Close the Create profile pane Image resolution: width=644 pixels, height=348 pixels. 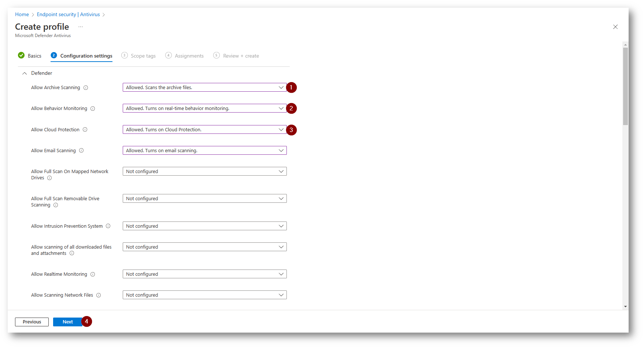[615, 27]
